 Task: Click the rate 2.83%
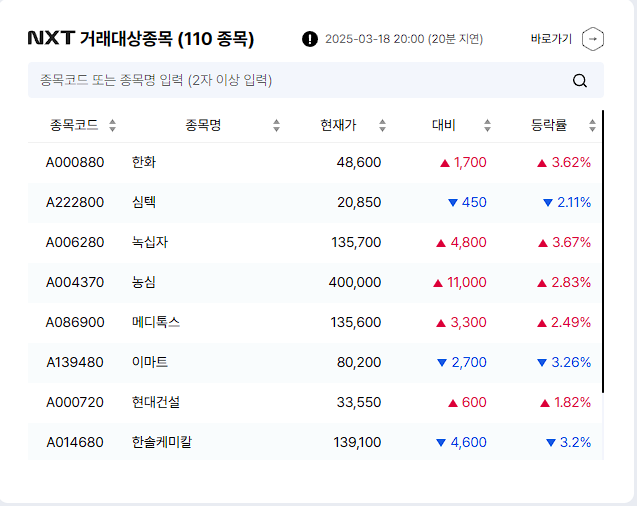571,282
